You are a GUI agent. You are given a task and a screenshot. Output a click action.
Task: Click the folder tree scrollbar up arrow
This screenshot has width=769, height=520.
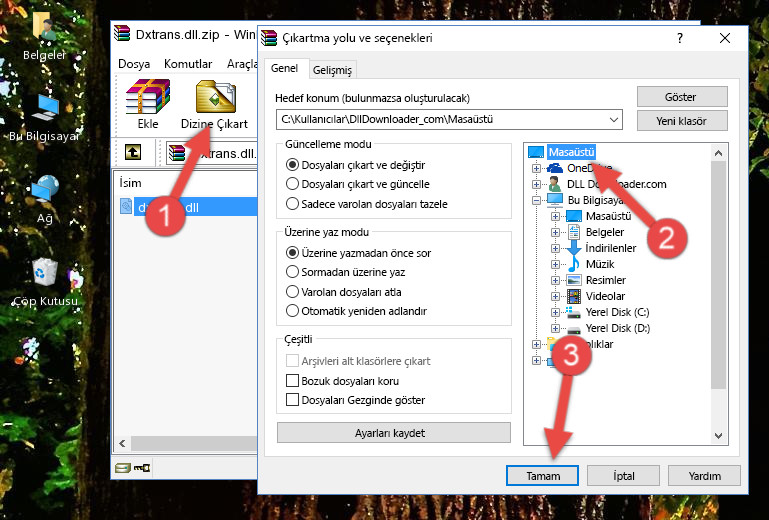tap(718, 153)
